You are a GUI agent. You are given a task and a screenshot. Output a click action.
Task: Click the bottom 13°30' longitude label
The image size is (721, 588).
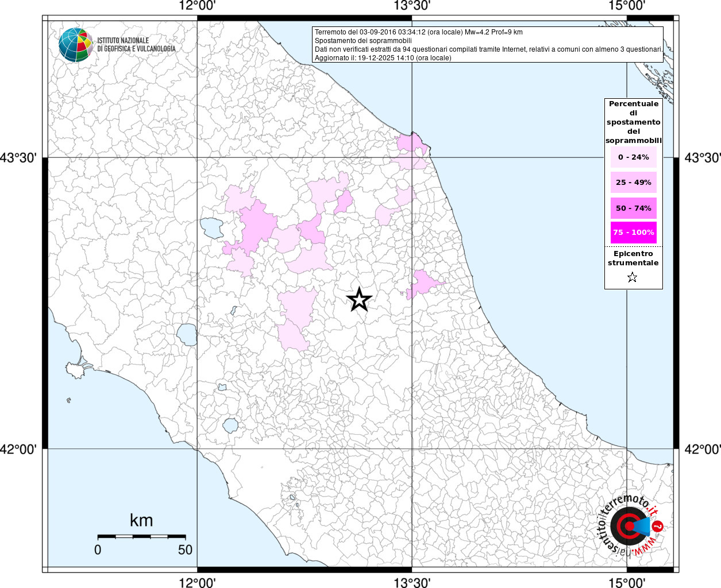point(412,583)
